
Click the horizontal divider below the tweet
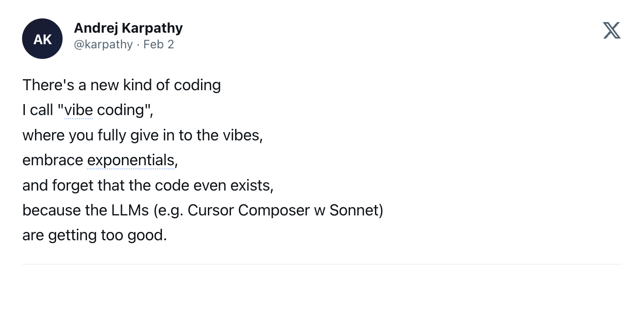pyautogui.click(x=322, y=264)
